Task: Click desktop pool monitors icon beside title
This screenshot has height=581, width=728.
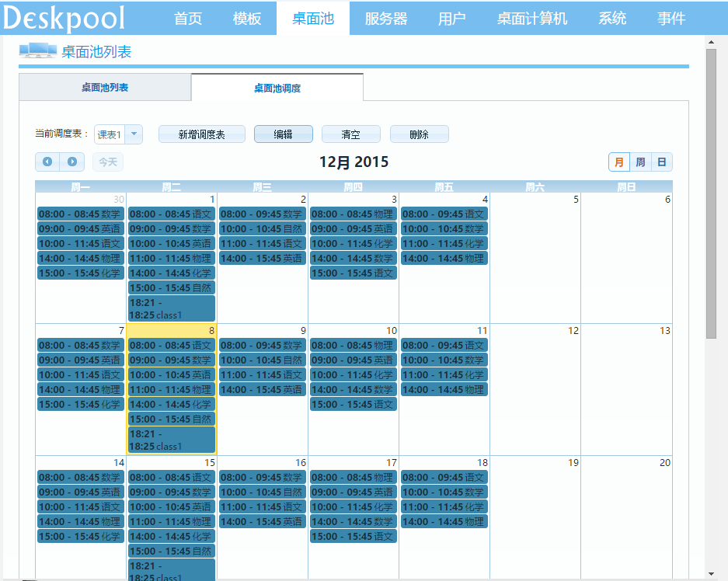Action: click(37, 50)
